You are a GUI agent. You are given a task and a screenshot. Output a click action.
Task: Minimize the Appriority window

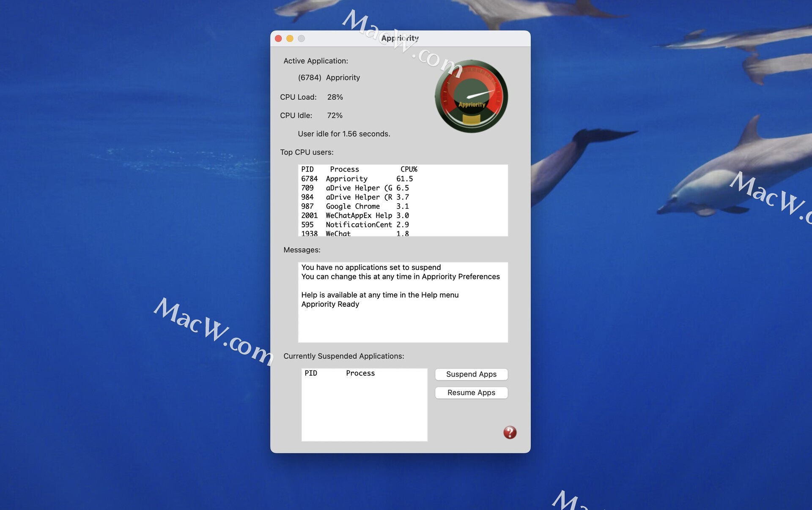coord(290,38)
